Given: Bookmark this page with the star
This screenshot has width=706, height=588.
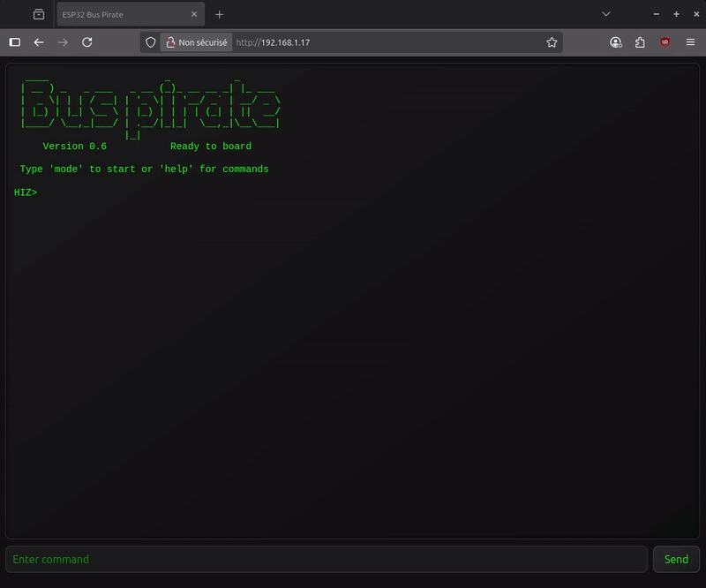Looking at the screenshot, I should coord(552,42).
